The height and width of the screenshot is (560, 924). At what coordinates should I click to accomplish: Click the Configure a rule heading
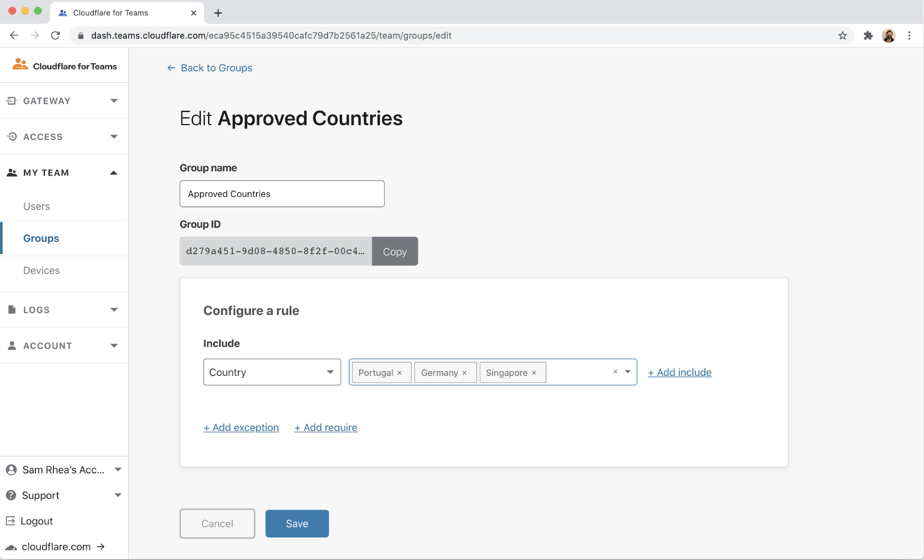[x=251, y=311]
